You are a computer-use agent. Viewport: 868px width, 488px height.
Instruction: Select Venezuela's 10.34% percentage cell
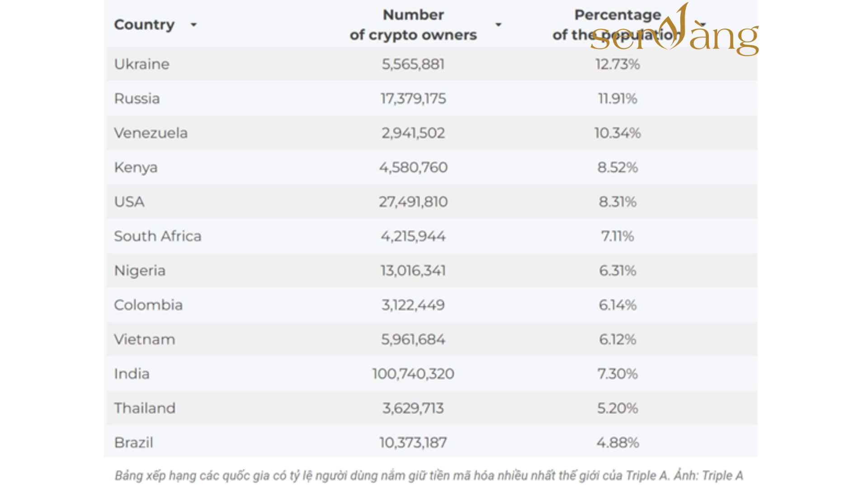coord(617,133)
